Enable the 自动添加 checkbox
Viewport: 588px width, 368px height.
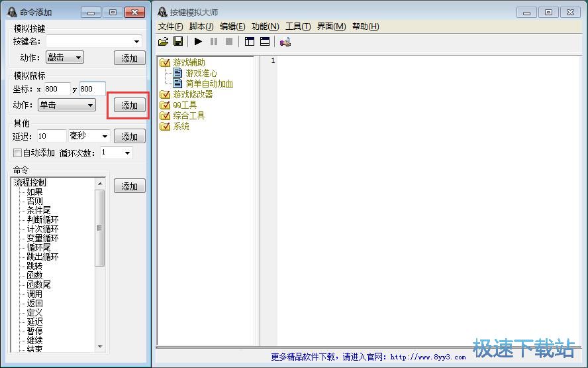click(18, 153)
